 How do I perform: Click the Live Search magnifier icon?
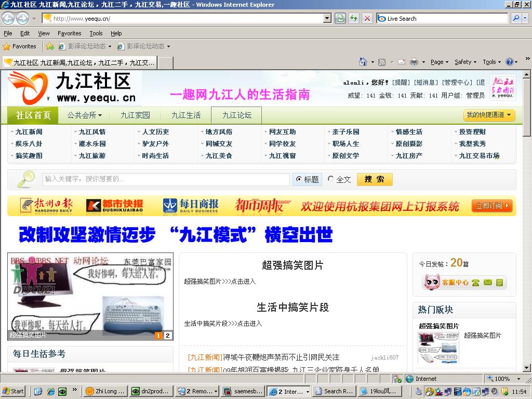click(515, 19)
